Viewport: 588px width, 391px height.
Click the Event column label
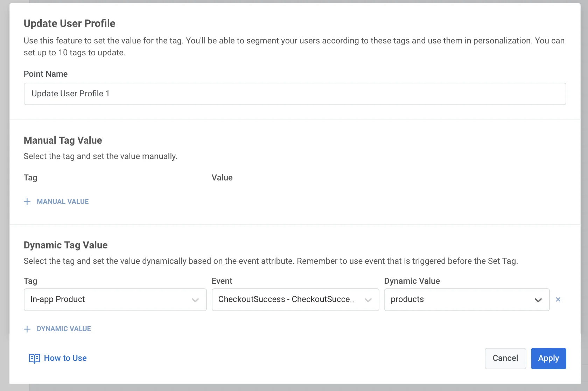(222, 281)
